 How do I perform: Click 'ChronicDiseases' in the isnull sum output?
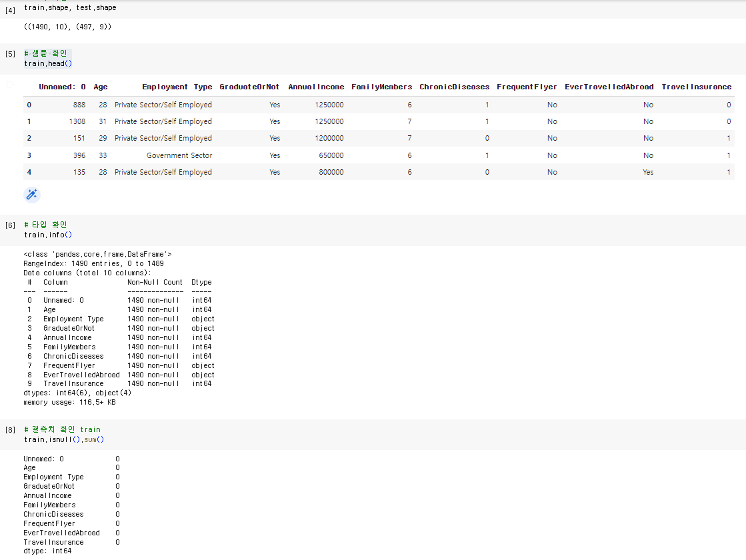[54, 514]
